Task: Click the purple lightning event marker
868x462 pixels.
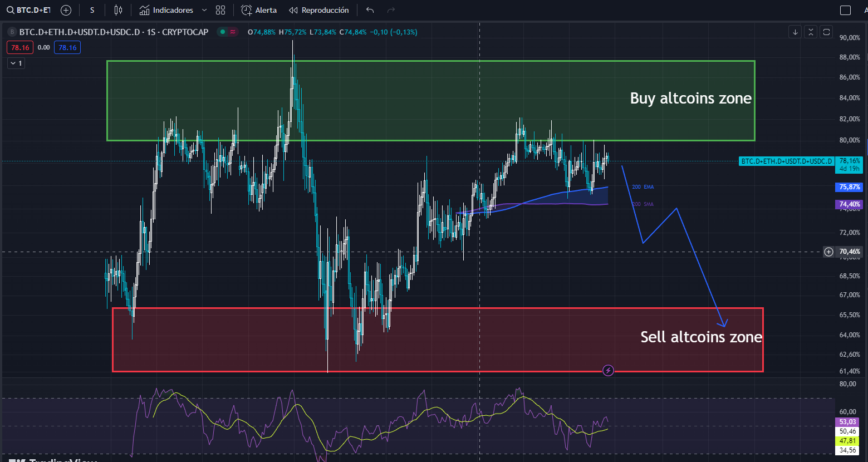Action: (609, 370)
